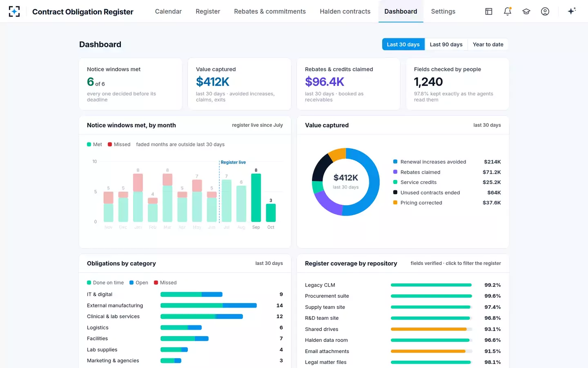The image size is (588, 368).
Task: Click the 'Clinical & lab services' row
Action: point(185,316)
